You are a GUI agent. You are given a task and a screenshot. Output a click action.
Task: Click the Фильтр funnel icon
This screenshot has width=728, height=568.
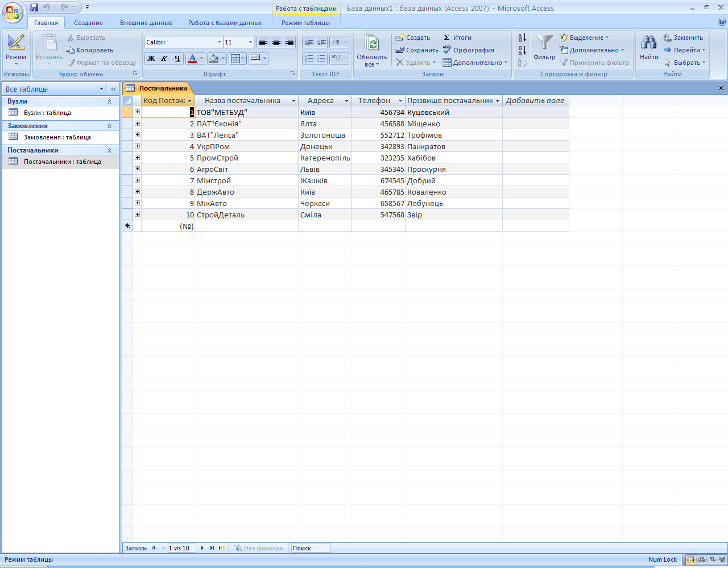coord(544,42)
